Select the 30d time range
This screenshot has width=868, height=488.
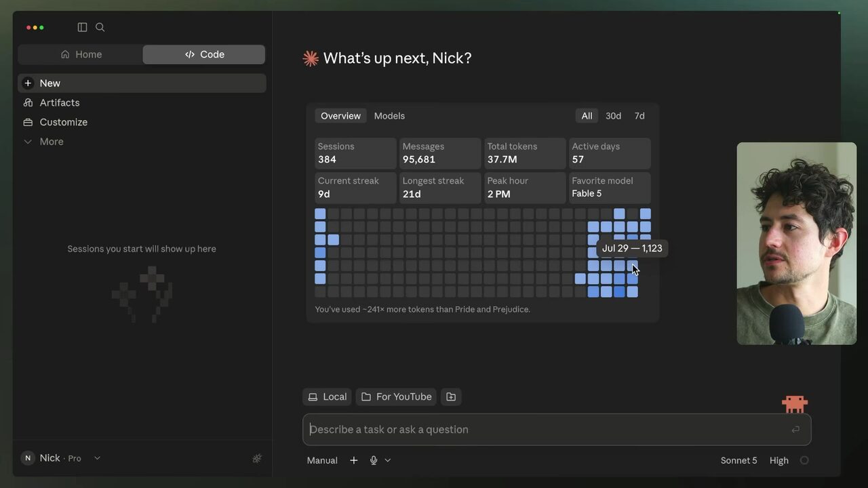[x=613, y=116]
